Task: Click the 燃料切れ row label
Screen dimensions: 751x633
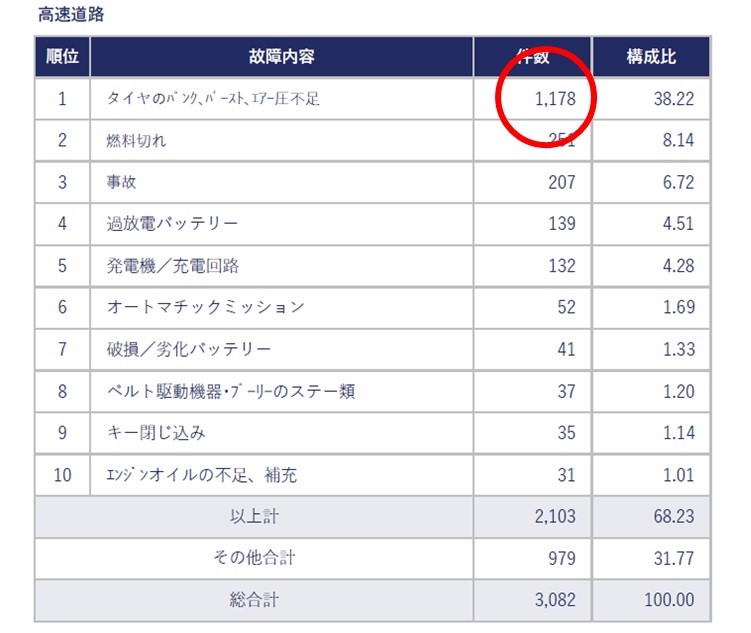Action: tap(136, 140)
